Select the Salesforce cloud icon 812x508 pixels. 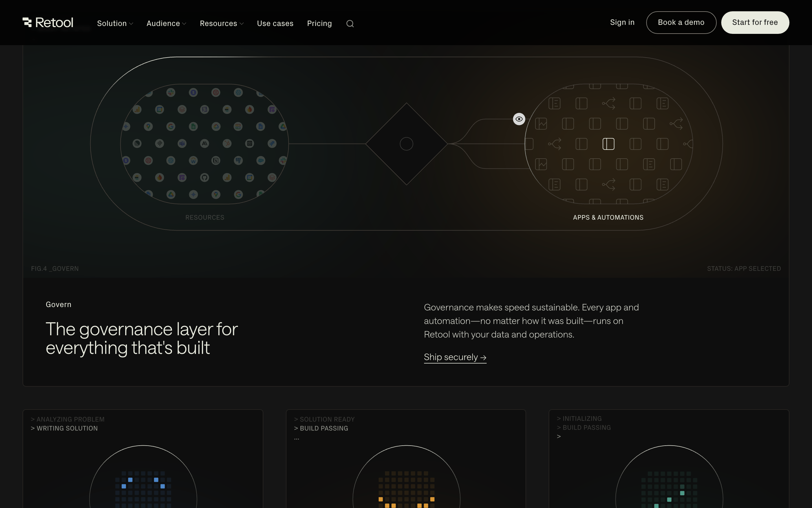click(261, 161)
